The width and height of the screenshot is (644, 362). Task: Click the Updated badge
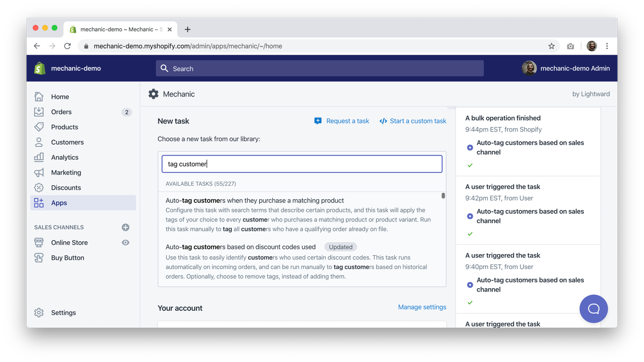(x=341, y=247)
